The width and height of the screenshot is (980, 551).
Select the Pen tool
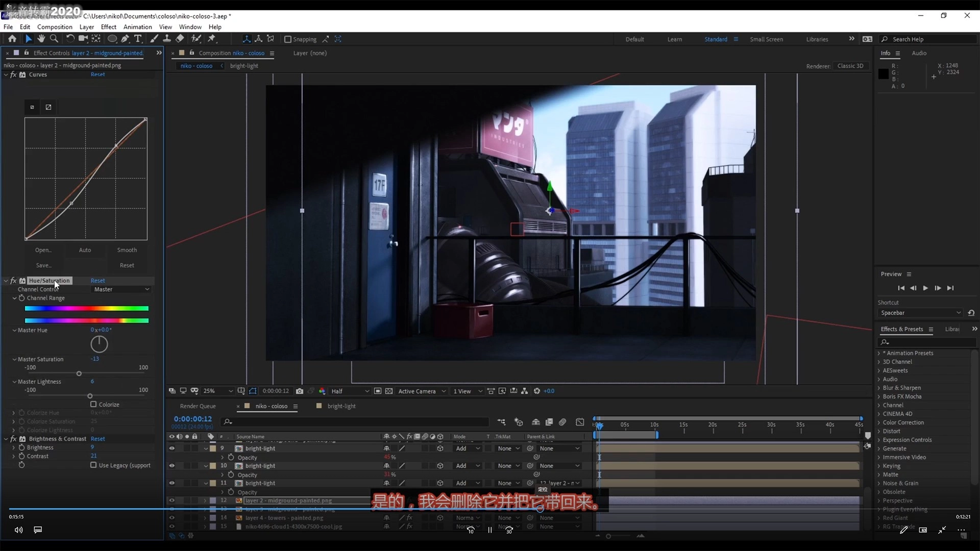coord(125,39)
